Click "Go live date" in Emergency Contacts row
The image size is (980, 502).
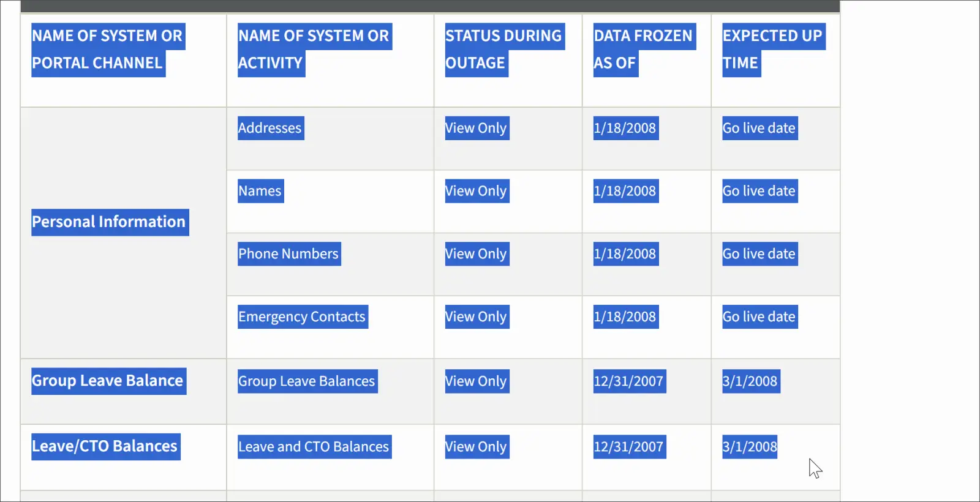click(x=759, y=317)
